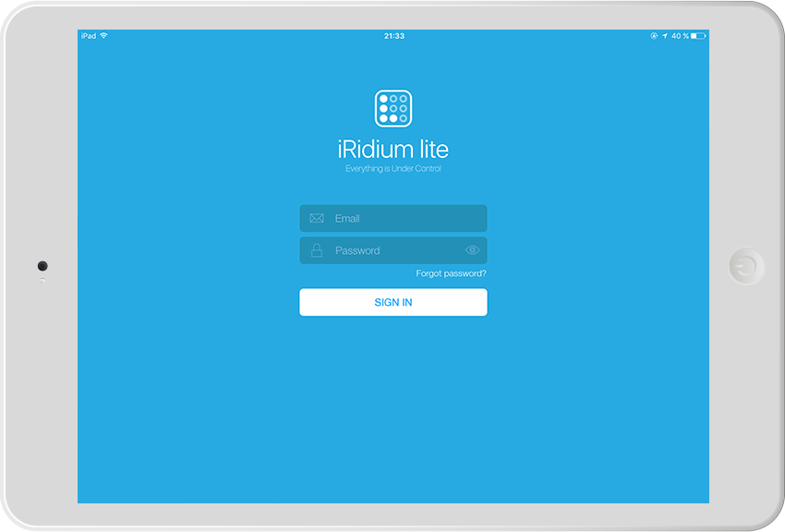785x532 pixels.
Task: Tap the 40 % battery percentage text
Action: tap(680, 36)
